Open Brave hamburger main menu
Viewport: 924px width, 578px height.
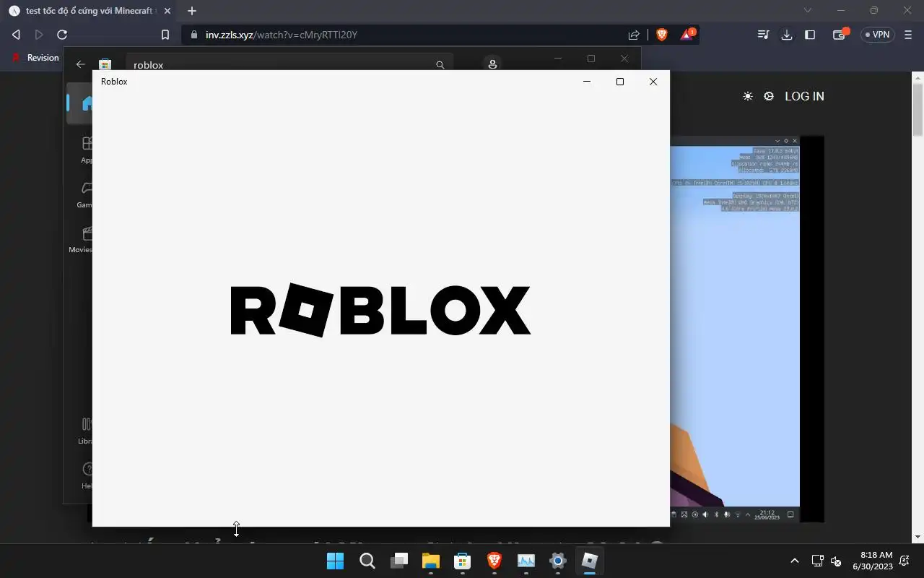click(x=908, y=35)
